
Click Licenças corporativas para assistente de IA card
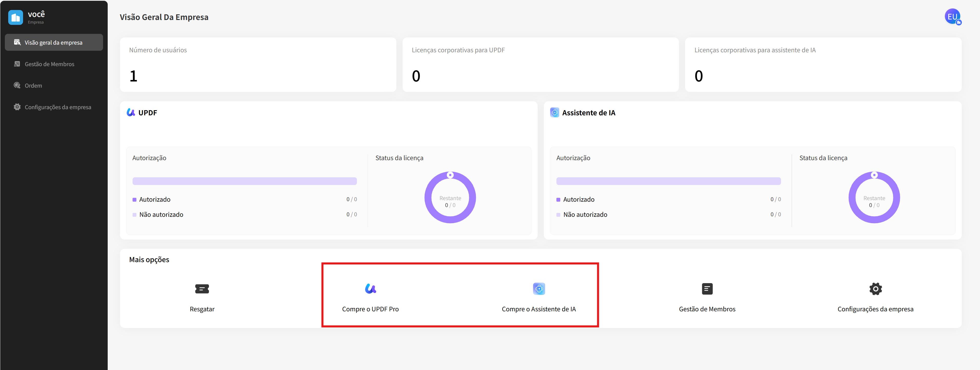[823, 64]
